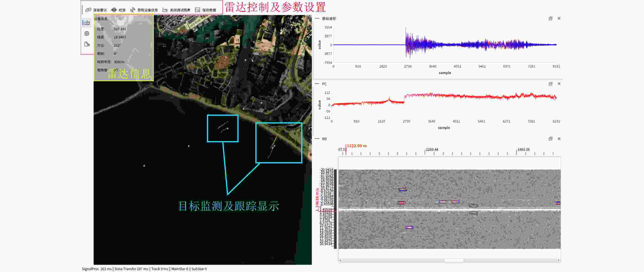Viewport: 644px width, 272px height.
Task: Select the map view sidebar icon
Action: 87,23
